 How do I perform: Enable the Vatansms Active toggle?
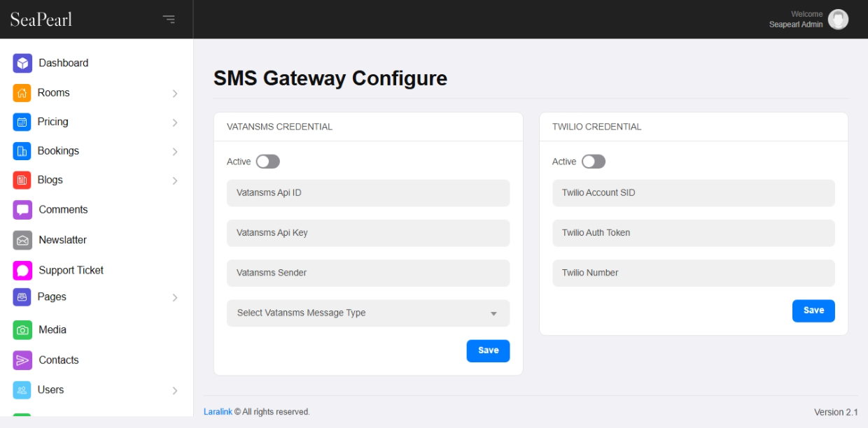[x=267, y=162]
